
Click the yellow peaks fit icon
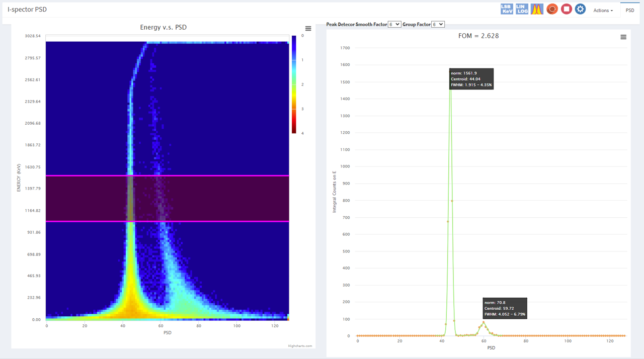coord(537,9)
